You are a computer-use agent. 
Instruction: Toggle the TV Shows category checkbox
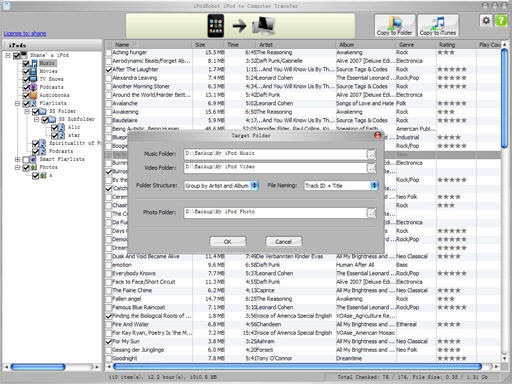[x=26, y=79]
